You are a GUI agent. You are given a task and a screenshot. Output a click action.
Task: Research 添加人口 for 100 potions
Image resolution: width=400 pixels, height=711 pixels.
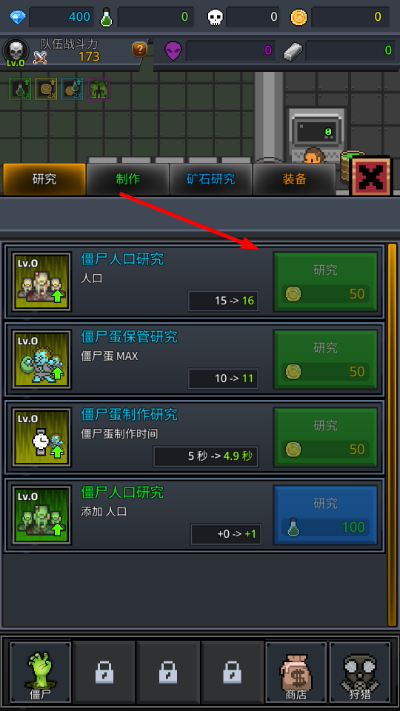pyautogui.click(x=325, y=515)
